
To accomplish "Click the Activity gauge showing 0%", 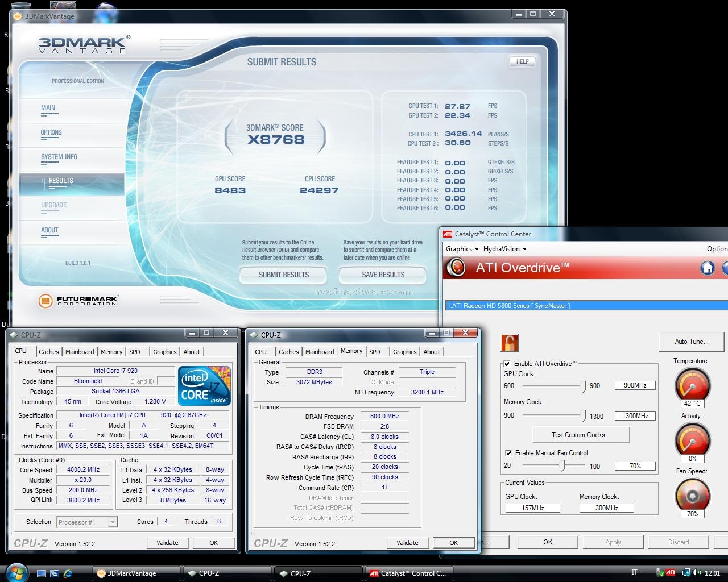I will (692, 442).
